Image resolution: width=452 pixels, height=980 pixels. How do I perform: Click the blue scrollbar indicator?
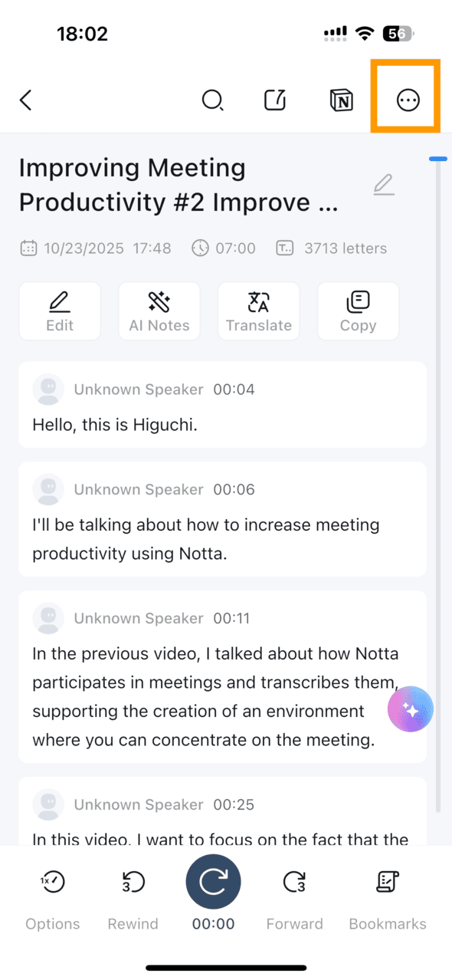point(438,159)
